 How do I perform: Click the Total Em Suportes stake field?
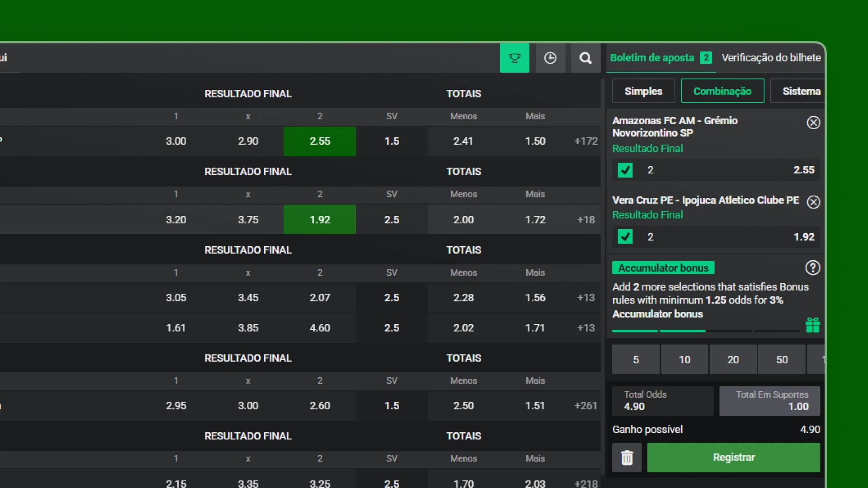click(769, 401)
